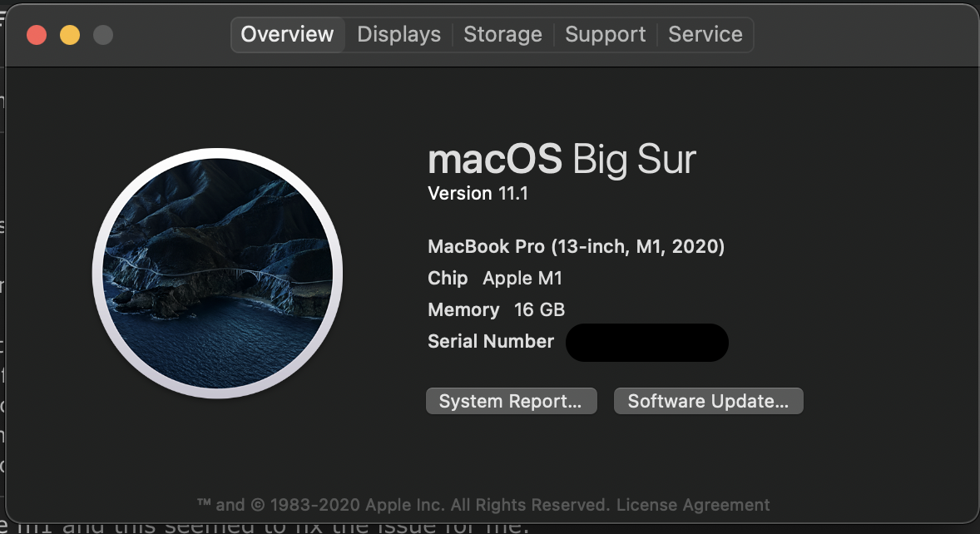Screen dimensions: 980x534
Task: Minimize window with yellow button
Action: tap(70, 35)
